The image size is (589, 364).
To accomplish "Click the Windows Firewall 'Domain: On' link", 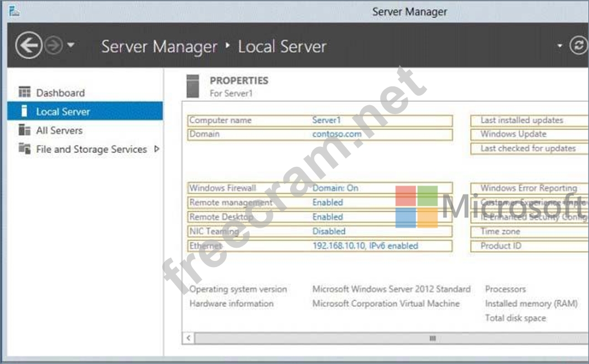I will [335, 188].
